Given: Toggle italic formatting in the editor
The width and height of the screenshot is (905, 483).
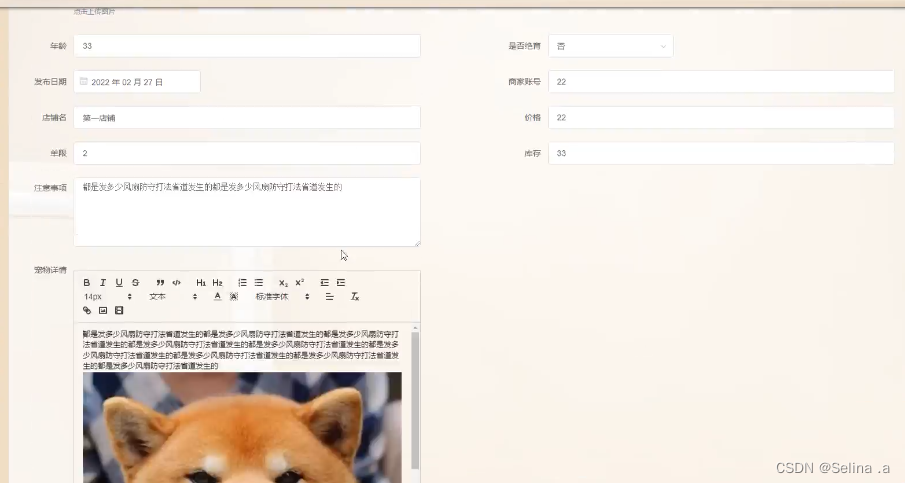Looking at the screenshot, I should point(103,283).
